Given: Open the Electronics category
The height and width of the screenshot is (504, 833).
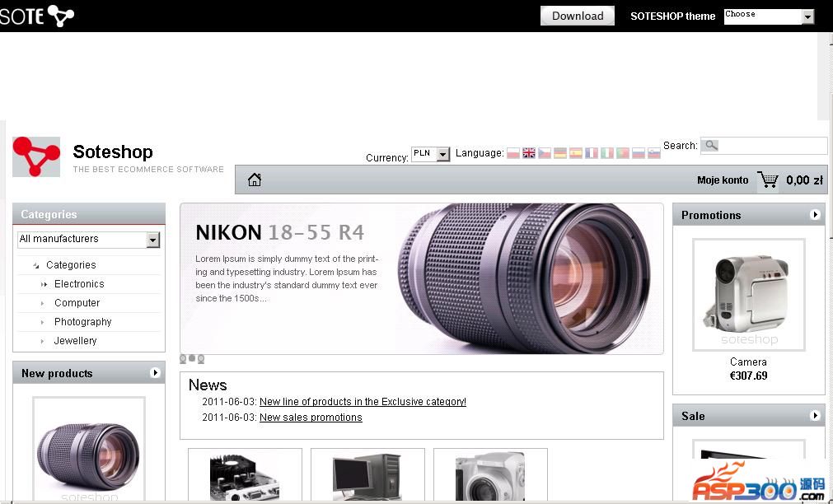Looking at the screenshot, I should tap(79, 284).
